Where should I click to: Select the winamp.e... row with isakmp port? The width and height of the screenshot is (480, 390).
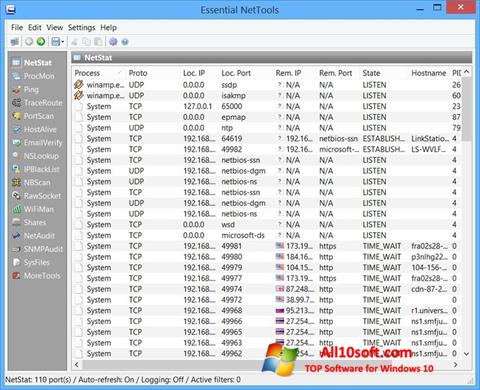pyautogui.click(x=267, y=95)
